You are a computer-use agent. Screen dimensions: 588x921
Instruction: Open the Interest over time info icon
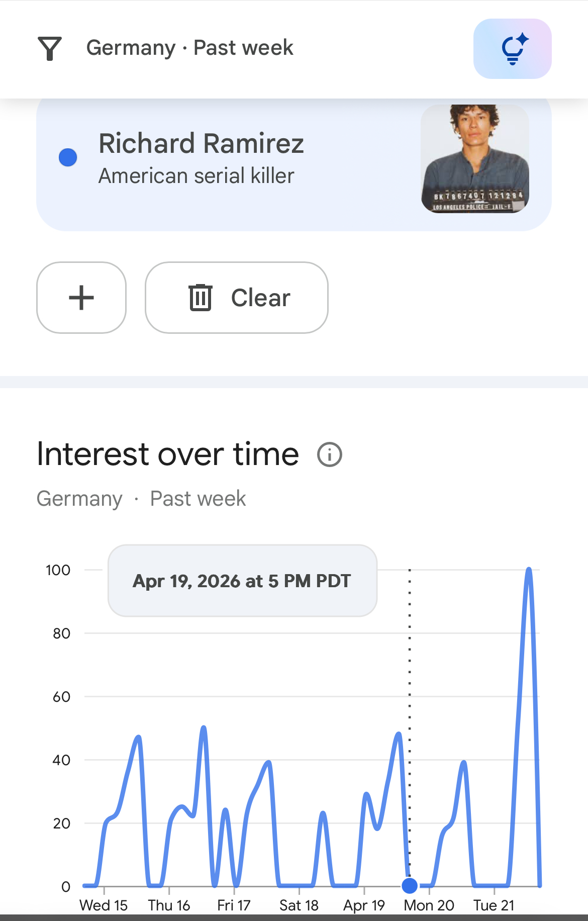tap(330, 455)
